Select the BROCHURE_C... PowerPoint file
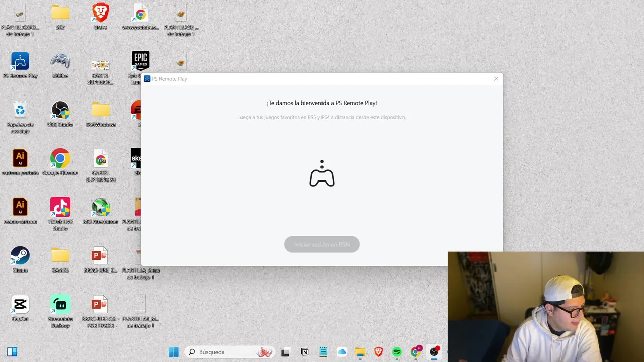This screenshot has height=362, width=644. point(100,260)
